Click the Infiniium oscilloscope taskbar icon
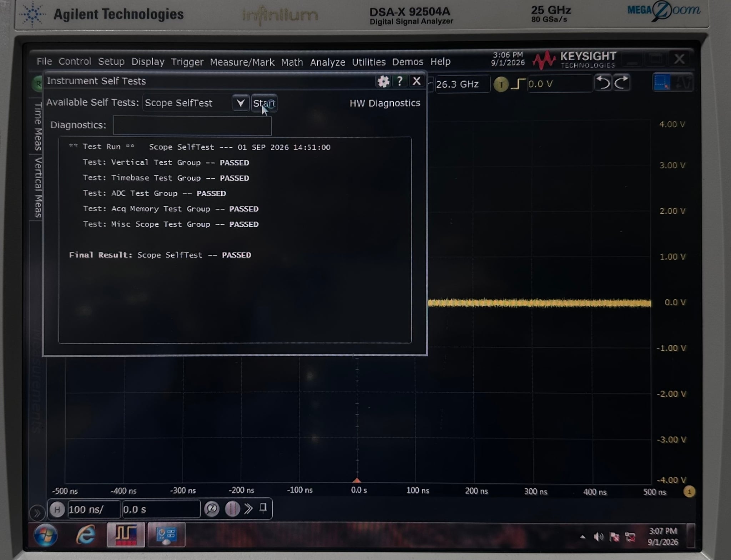 click(126, 535)
